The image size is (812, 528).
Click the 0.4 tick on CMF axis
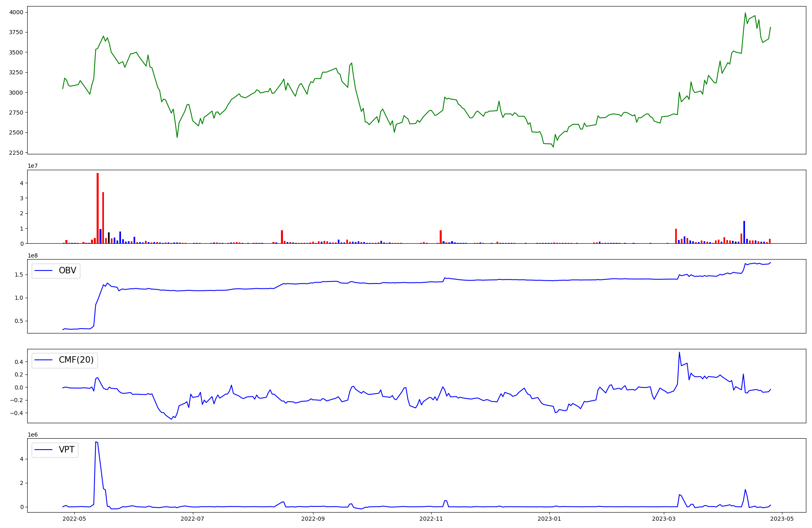19,361
